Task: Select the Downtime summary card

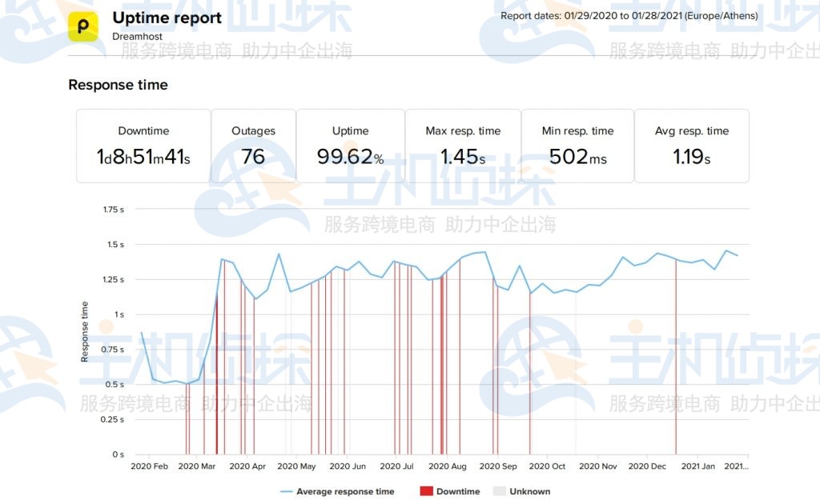Action: pyautogui.click(x=143, y=146)
